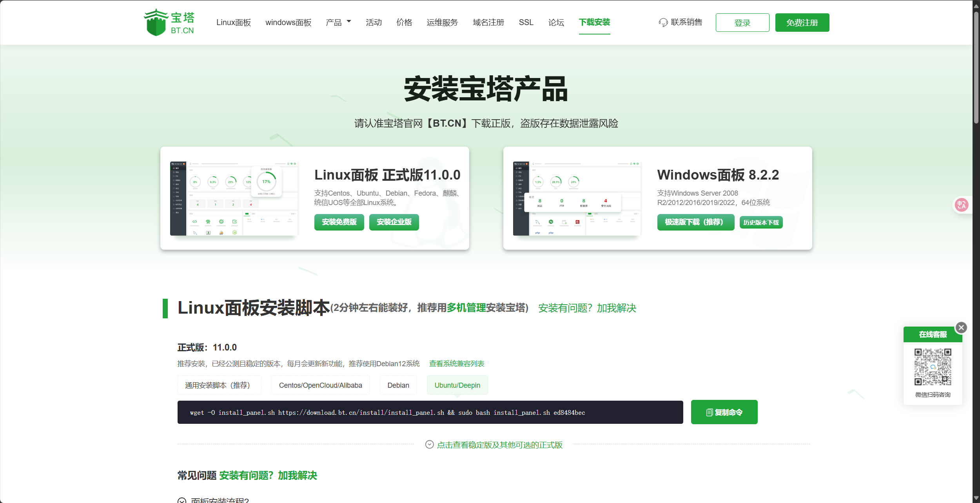Viewport: 980px width, 503px height.
Task: Click the page vertical scrollbar thumb
Action: [x=976, y=67]
